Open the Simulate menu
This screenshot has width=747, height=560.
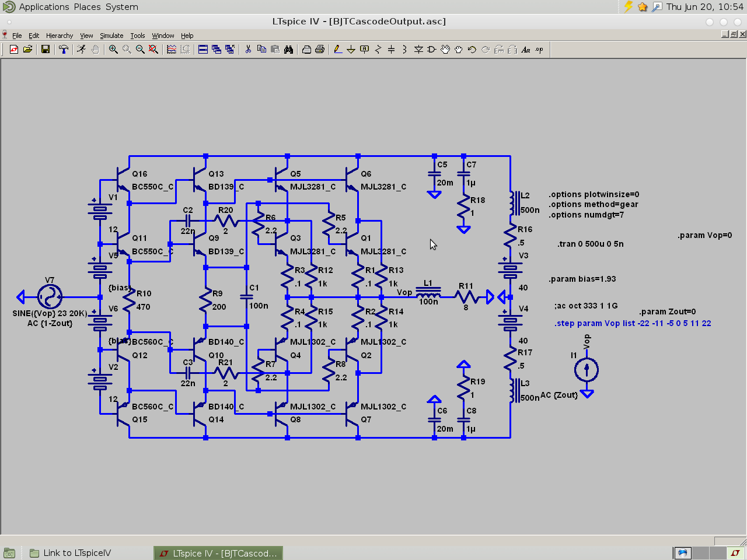point(111,36)
